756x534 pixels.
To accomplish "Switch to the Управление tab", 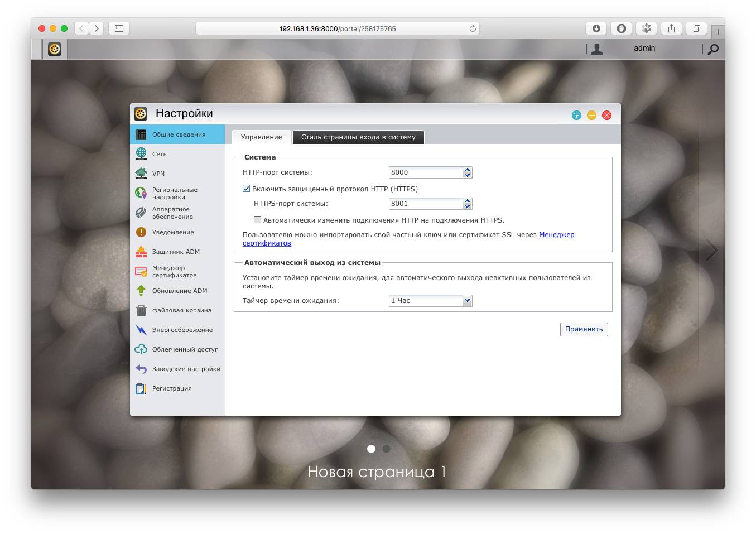I will 262,137.
